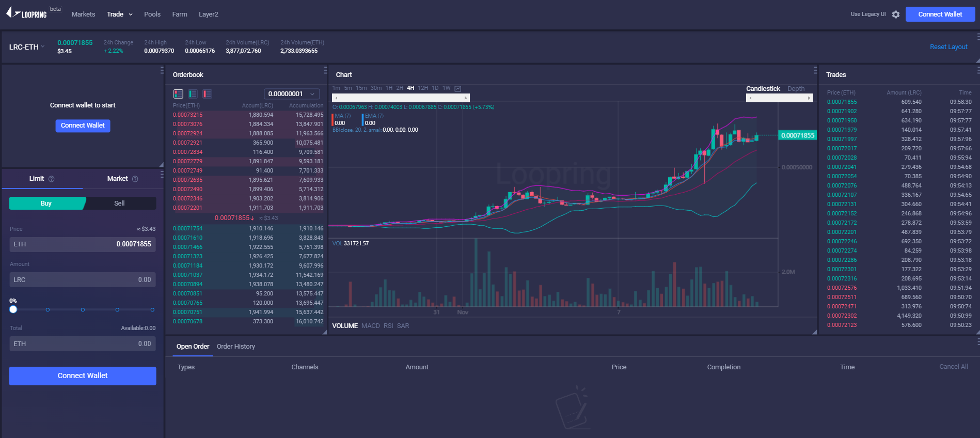Switch chart to Candlestick view

pos(763,89)
